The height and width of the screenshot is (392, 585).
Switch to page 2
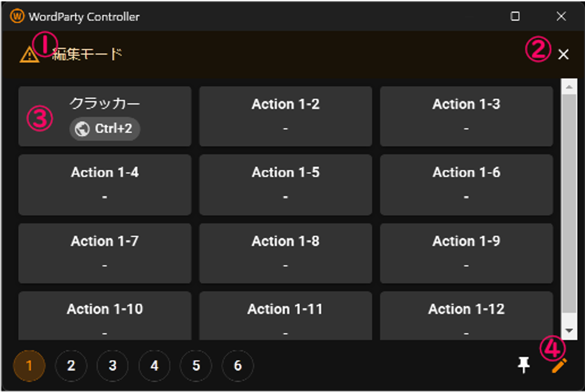click(71, 366)
